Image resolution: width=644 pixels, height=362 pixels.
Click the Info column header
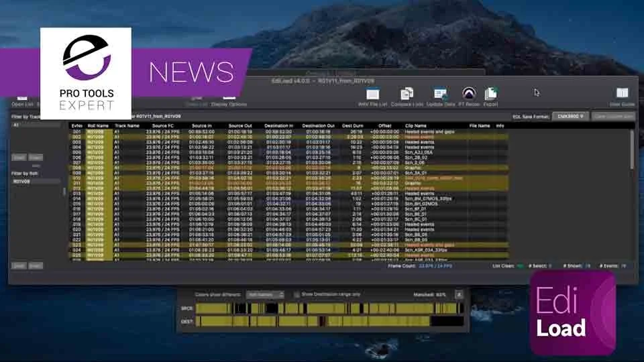[500, 125]
